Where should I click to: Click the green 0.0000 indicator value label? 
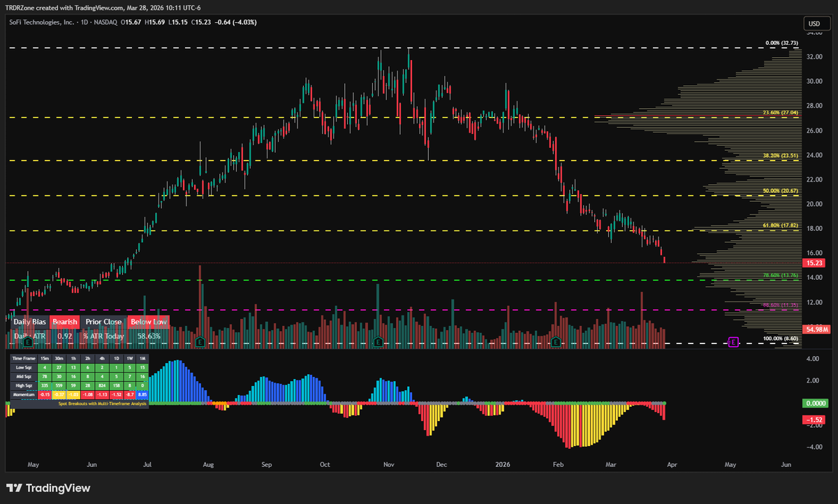(816, 403)
